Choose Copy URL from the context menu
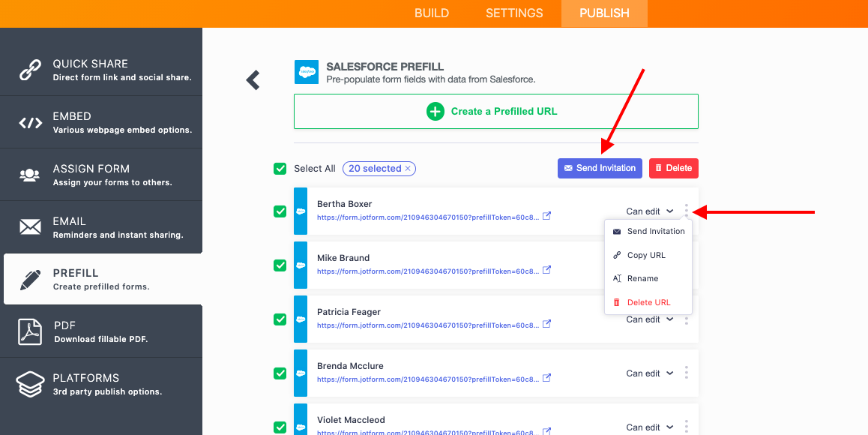Image resolution: width=868 pixels, height=435 pixels. point(646,255)
